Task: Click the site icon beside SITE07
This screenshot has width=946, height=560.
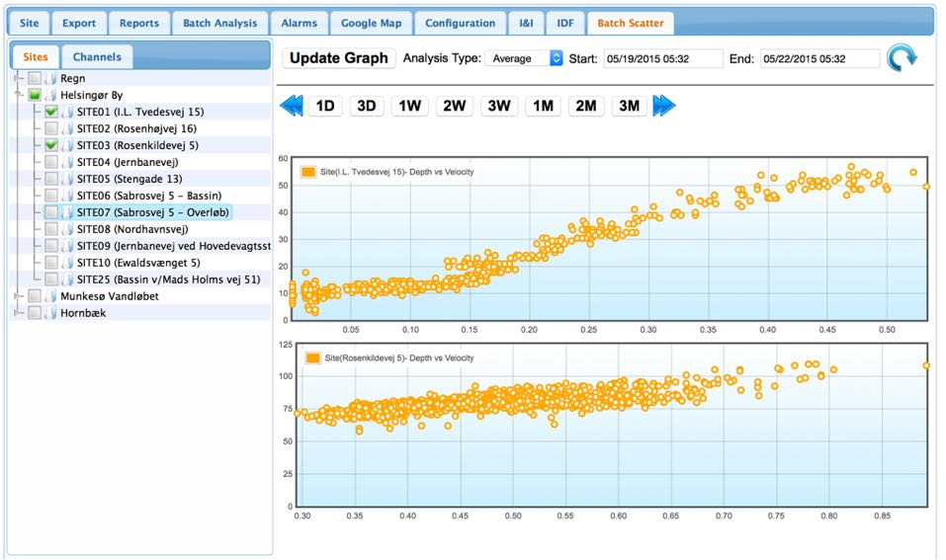Action: tap(67, 212)
